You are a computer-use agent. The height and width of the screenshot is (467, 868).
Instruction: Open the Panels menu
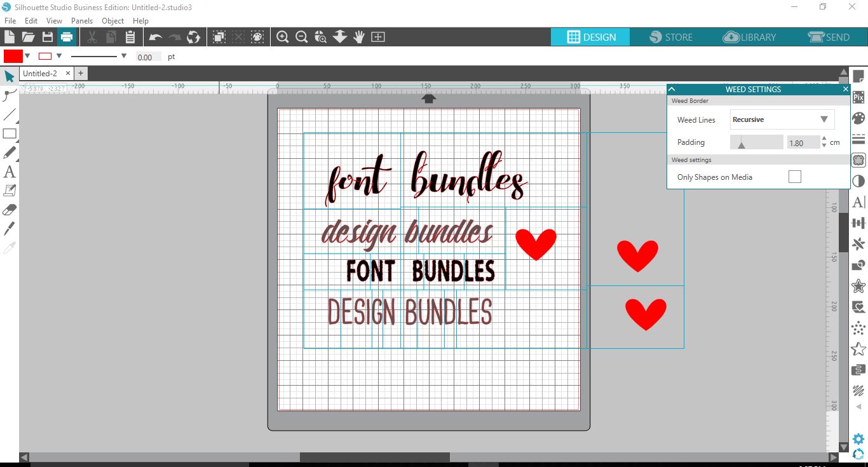82,21
